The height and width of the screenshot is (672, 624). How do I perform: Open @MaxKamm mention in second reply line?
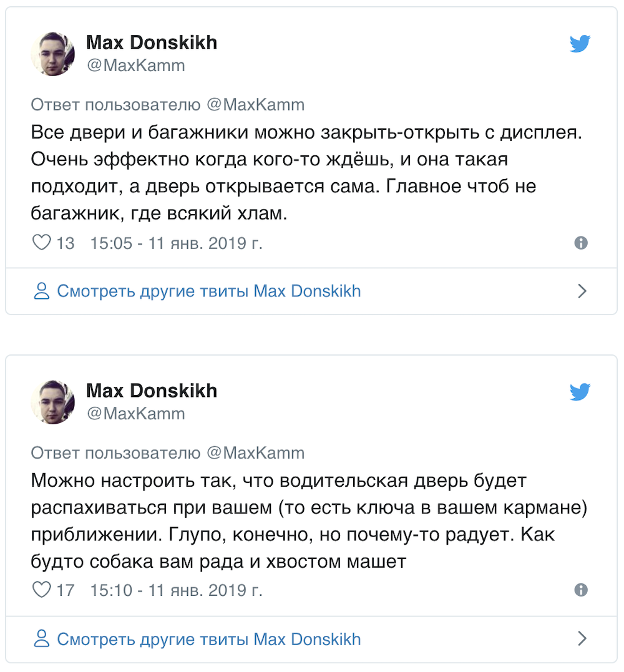[x=255, y=453]
